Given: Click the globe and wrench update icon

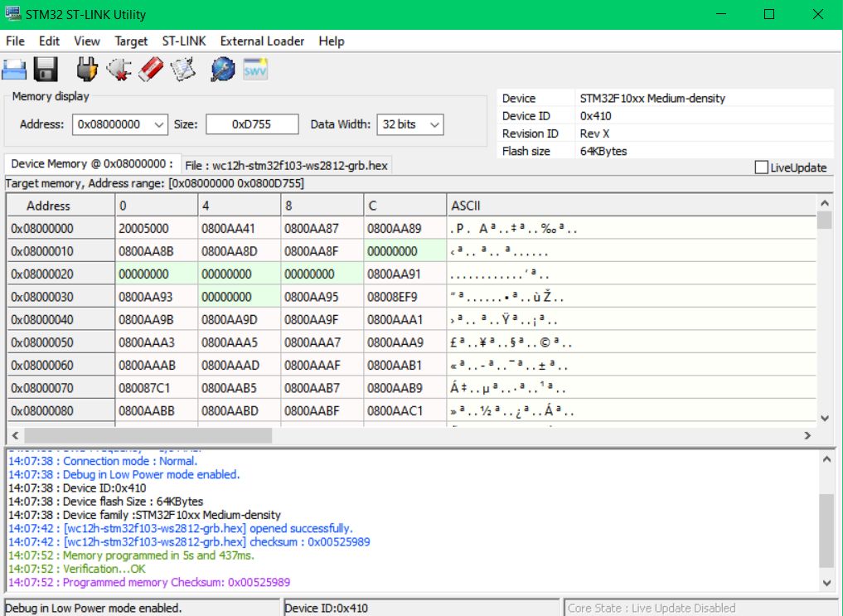Looking at the screenshot, I should 222,70.
